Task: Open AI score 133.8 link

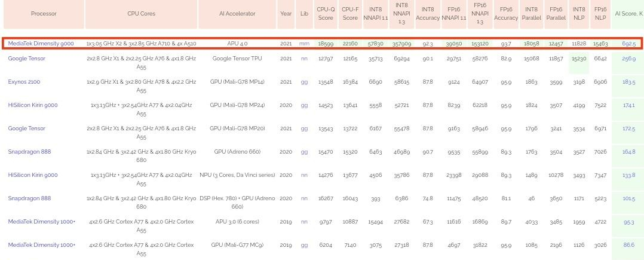Action: (629, 175)
